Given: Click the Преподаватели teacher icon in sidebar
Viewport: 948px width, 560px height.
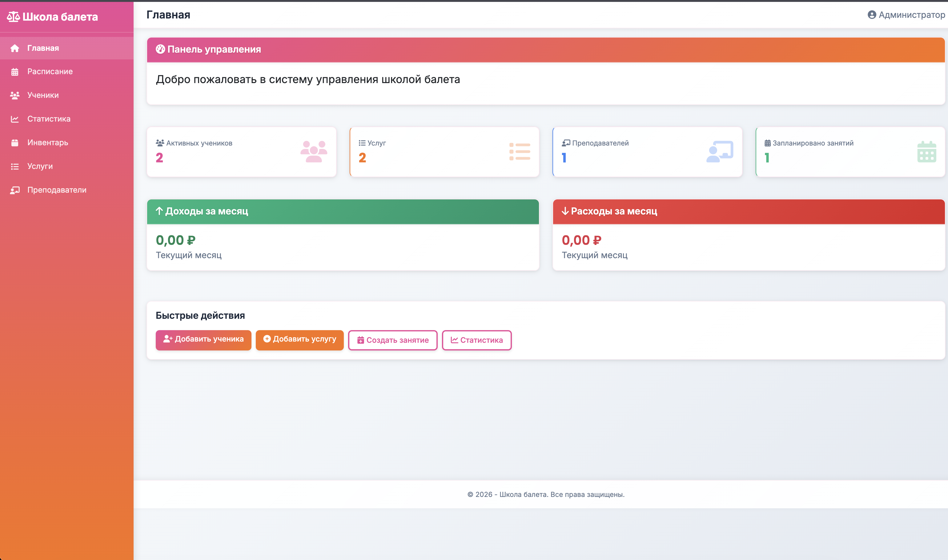Looking at the screenshot, I should click(x=15, y=190).
